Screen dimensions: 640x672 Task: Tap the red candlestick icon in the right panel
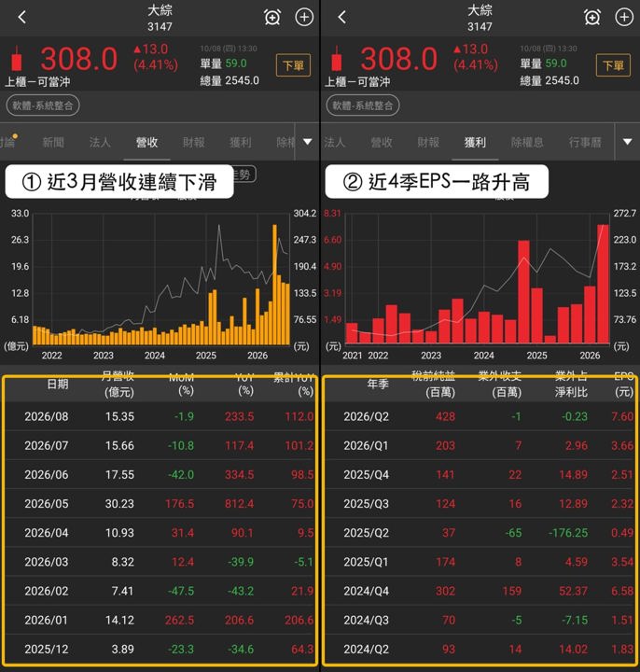337,58
